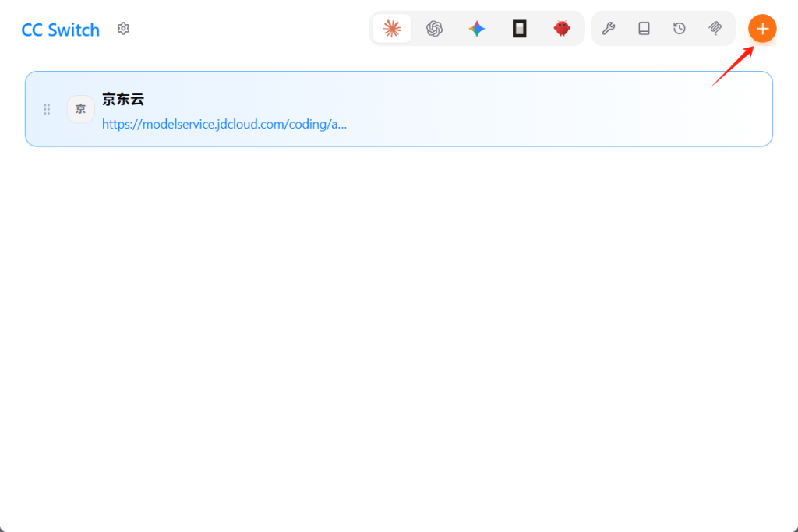Open the wrench tools icon
Image resolution: width=798 pixels, height=532 pixels.
click(609, 29)
